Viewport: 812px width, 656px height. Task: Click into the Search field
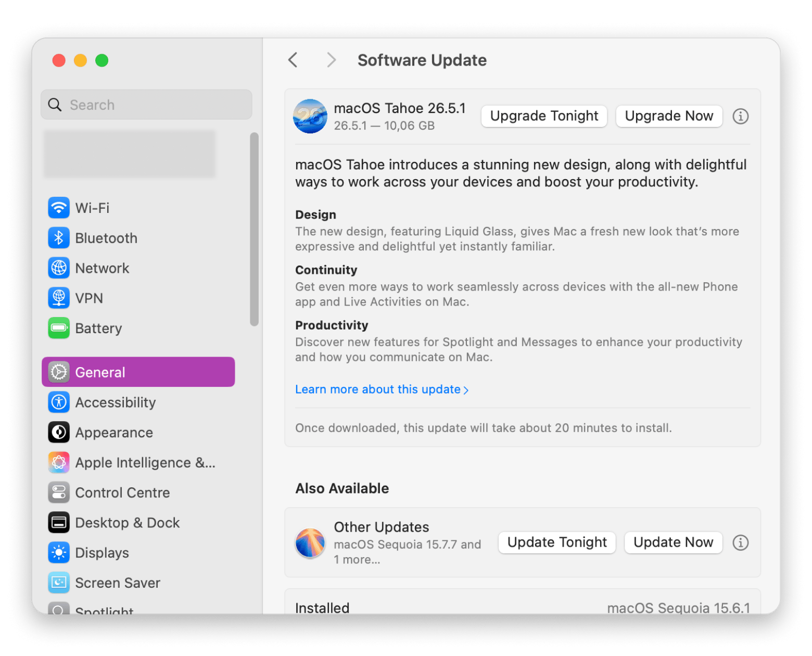[x=146, y=105]
